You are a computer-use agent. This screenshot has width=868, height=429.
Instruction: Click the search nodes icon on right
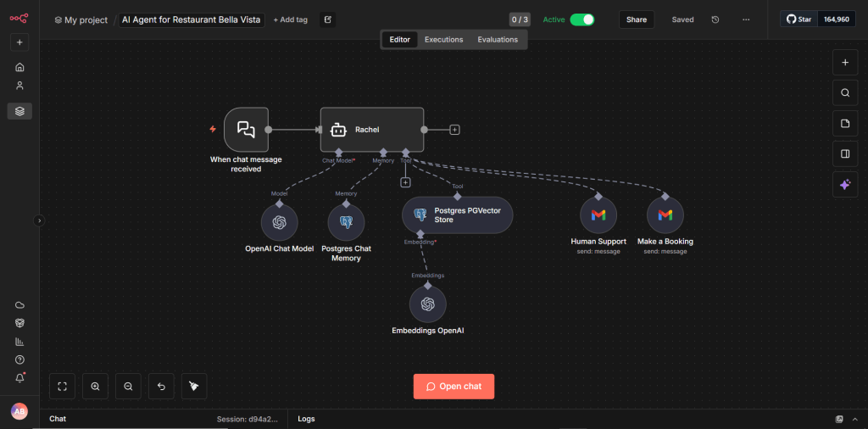point(844,93)
